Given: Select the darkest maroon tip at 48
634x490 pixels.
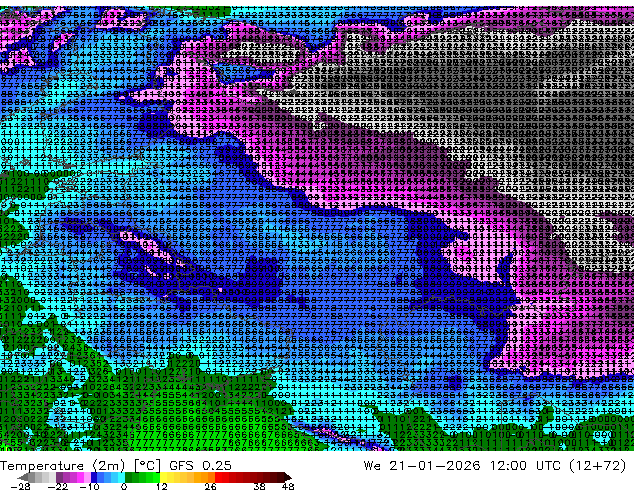Looking at the screenshot, I should [287, 477].
